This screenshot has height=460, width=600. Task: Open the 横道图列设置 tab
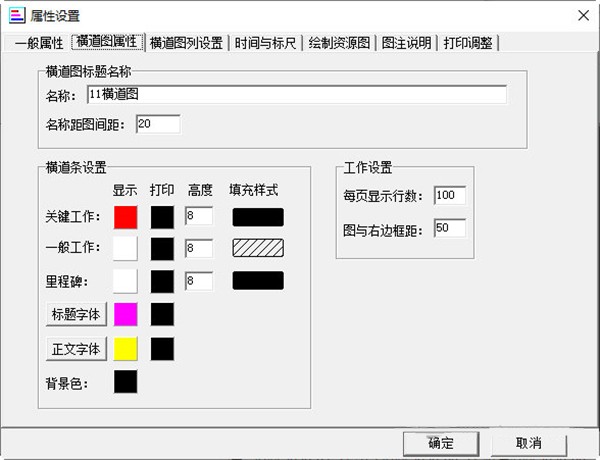[186, 42]
